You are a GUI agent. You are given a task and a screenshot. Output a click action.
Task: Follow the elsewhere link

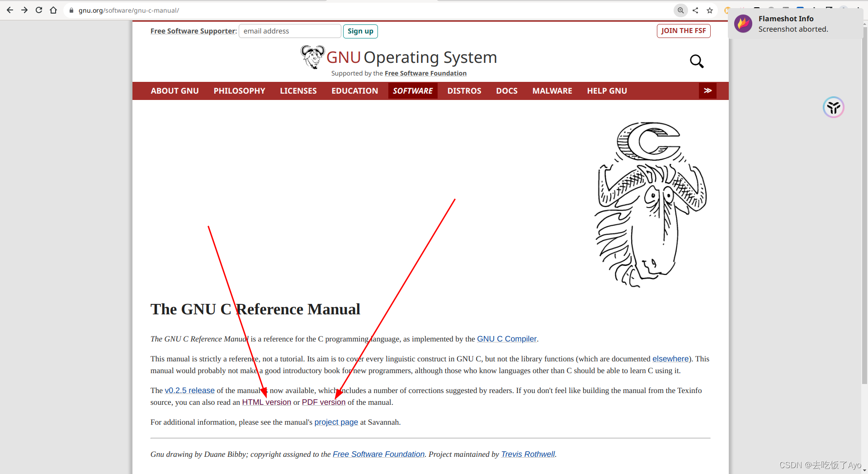tap(670, 359)
